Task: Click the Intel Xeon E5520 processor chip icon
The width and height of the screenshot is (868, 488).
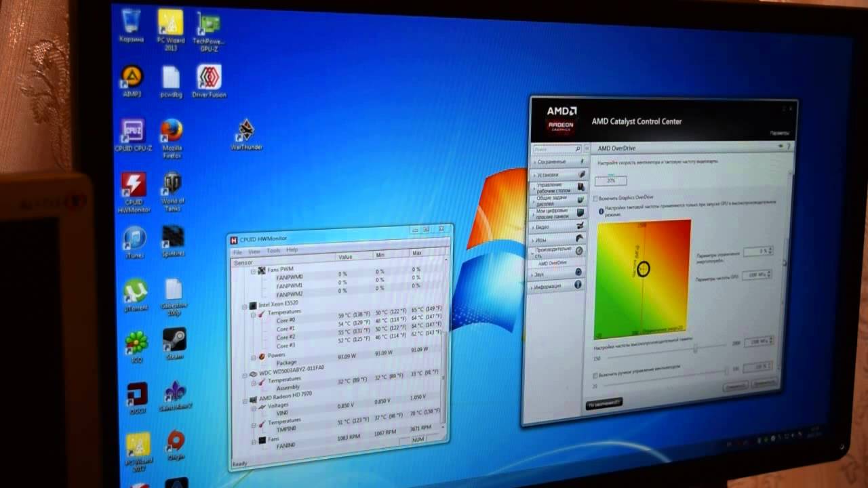Action: tap(252, 306)
